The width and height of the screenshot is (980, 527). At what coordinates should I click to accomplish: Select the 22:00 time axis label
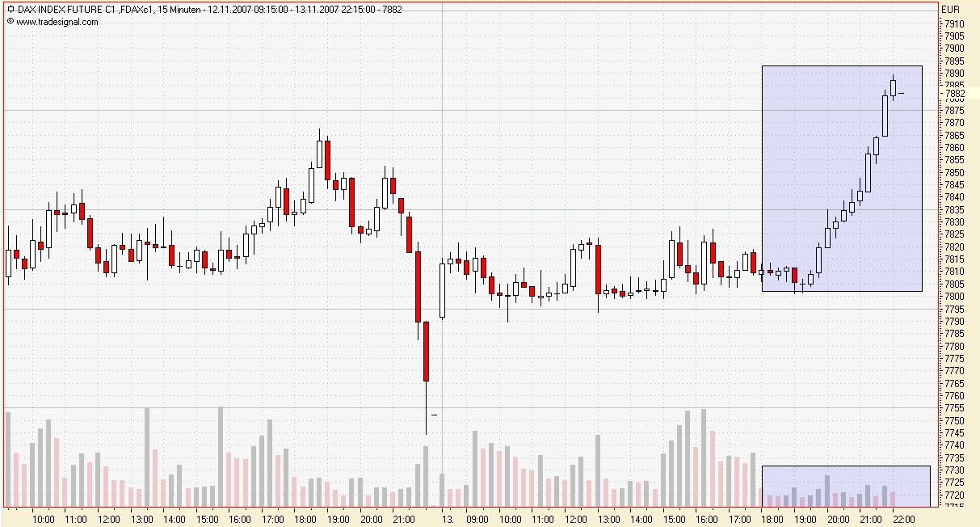coord(902,519)
